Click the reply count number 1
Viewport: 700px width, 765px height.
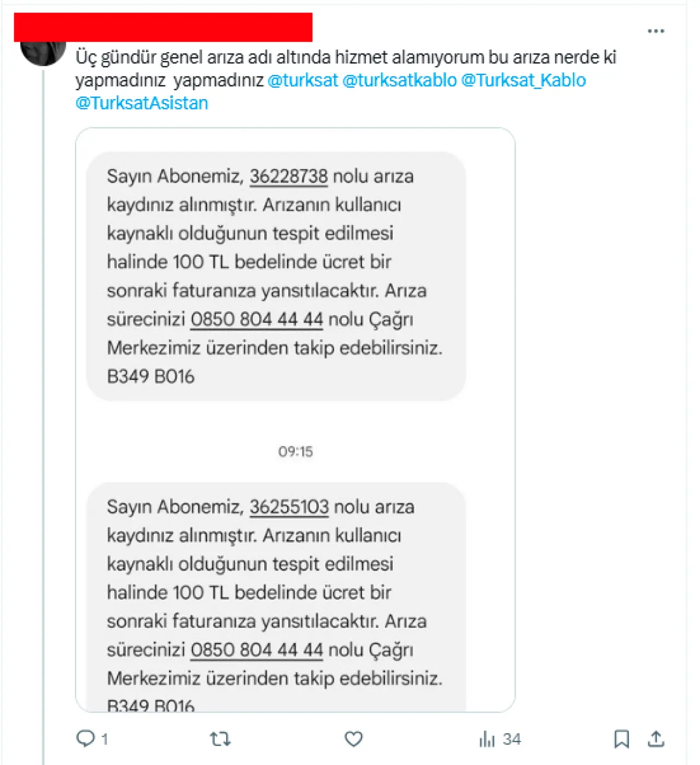104,739
